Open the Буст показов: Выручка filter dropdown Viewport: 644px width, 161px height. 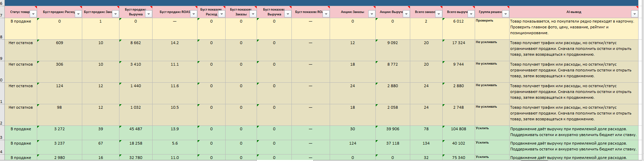tap(288, 14)
